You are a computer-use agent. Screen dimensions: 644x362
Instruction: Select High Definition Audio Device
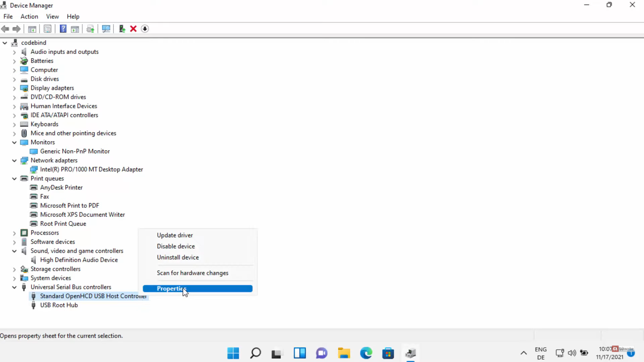[79, 260]
